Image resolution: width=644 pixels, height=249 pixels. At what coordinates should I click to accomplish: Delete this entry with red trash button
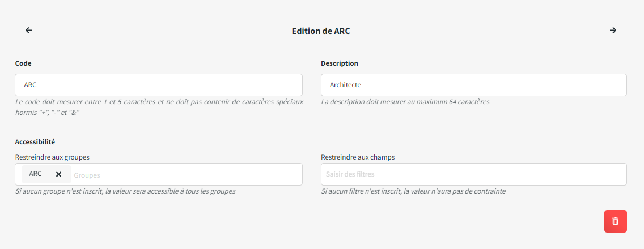pyautogui.click(x=615, y=221)
